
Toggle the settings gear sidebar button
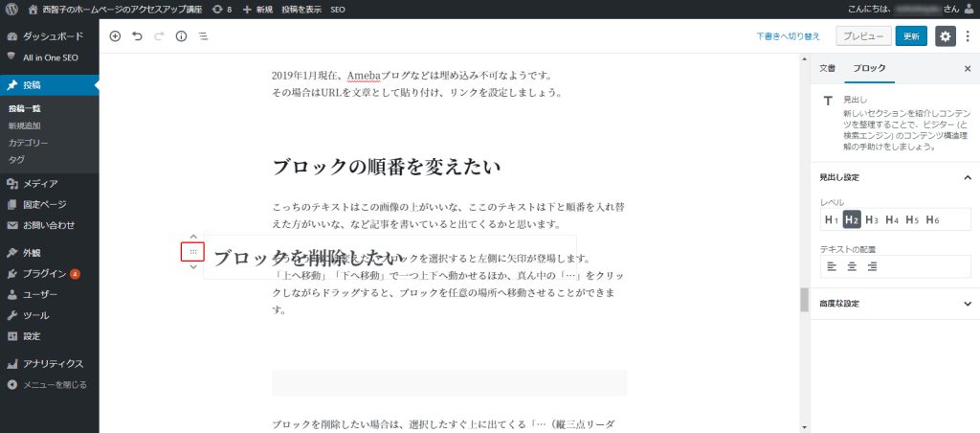click(945, 36)
